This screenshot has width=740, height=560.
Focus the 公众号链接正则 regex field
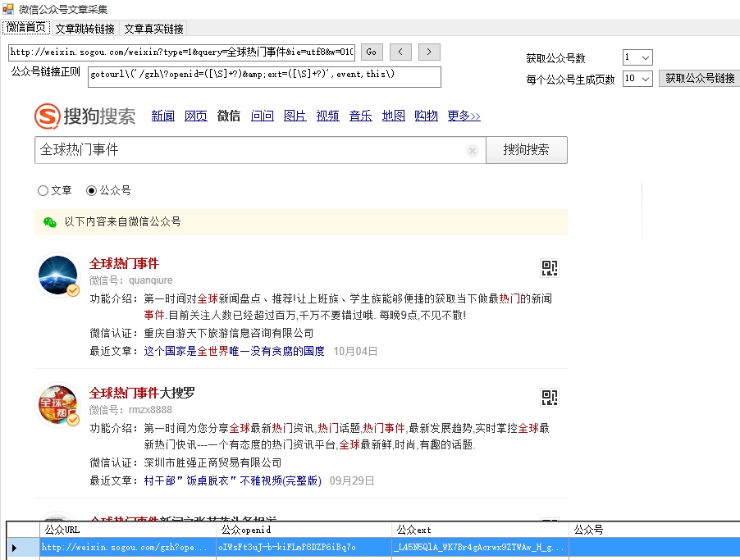pos(264,76)
